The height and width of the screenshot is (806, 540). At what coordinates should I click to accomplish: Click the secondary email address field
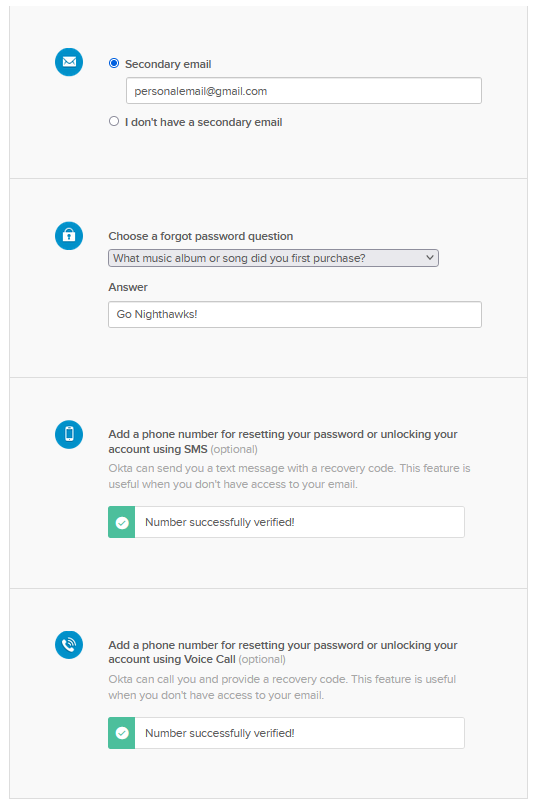(304, 91)
